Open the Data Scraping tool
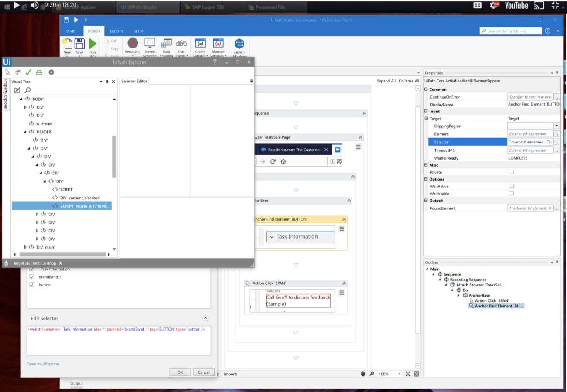The height and width of the screenshot is (392, 567). [x=166, y=43]
